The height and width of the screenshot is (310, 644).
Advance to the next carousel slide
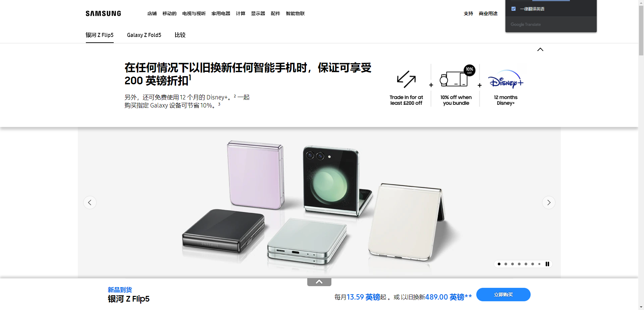549,203
